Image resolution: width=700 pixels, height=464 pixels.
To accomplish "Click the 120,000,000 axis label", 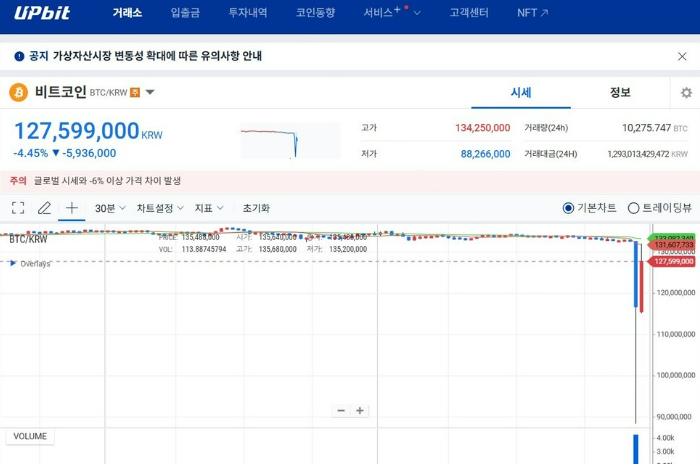I will pos(676,293).
